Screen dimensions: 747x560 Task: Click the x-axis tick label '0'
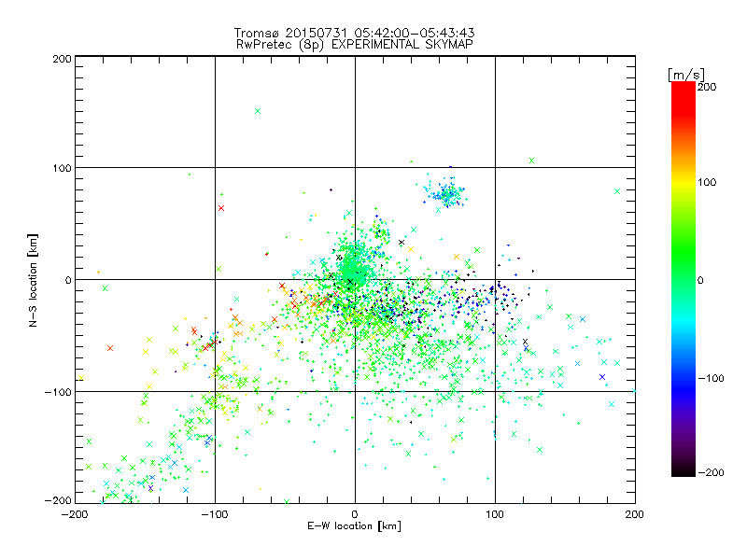point(355,514)
